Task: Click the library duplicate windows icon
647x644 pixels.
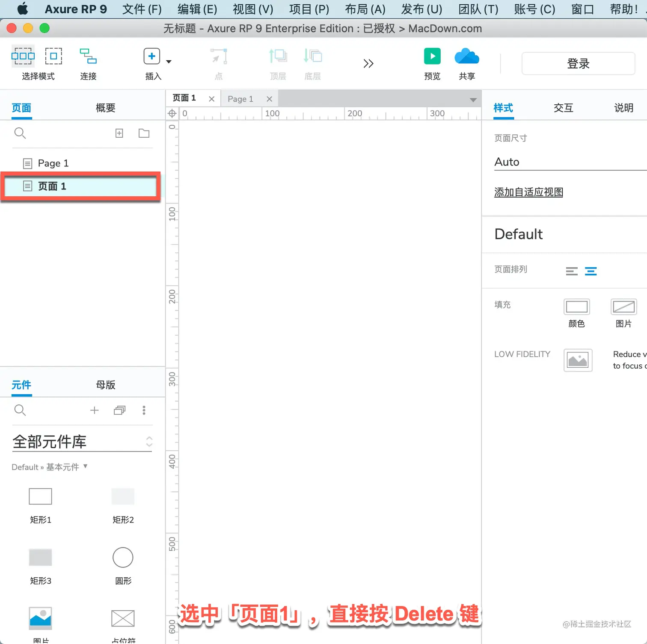Action: (120, 411)
